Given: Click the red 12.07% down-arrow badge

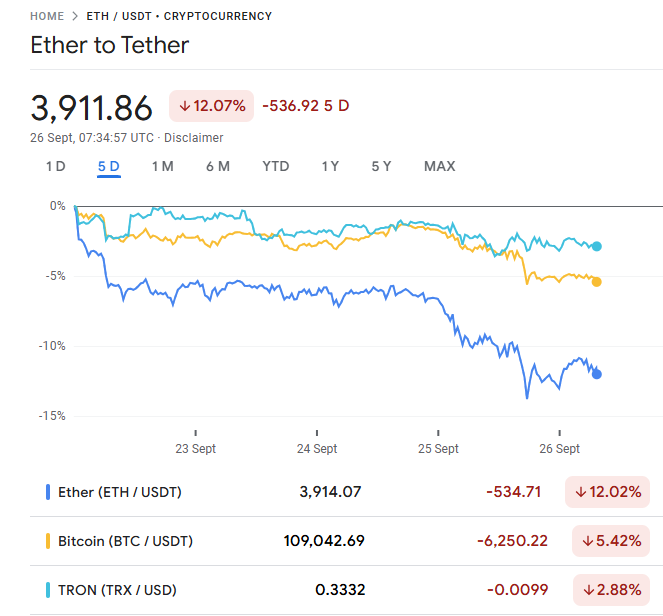Looking at the screenshot, I should (211, 105).
